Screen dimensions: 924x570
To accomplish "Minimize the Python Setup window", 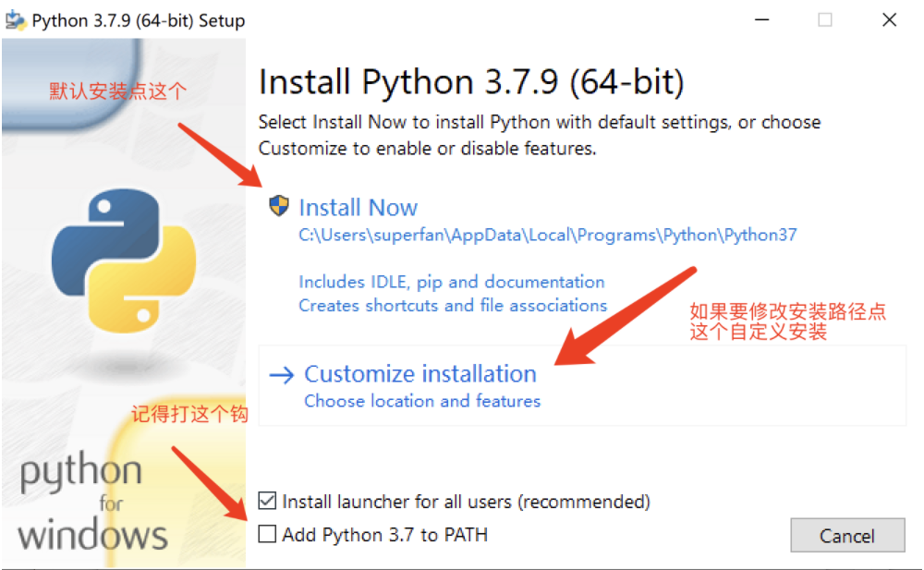I will [760, 19].
